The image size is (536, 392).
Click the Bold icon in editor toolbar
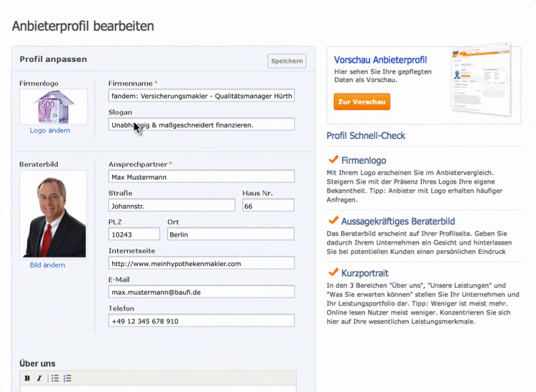(x=27, y=378)
